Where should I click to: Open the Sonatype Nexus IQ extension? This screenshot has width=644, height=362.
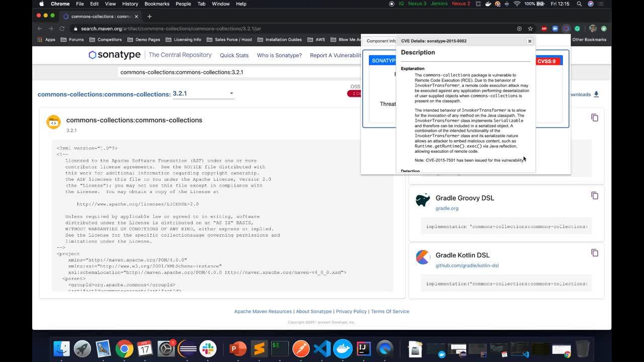pos(566,29)
